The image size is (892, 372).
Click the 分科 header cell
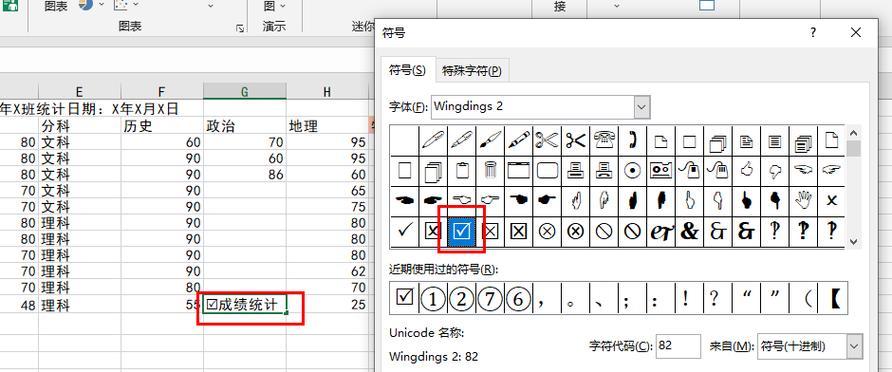(79, 126)
